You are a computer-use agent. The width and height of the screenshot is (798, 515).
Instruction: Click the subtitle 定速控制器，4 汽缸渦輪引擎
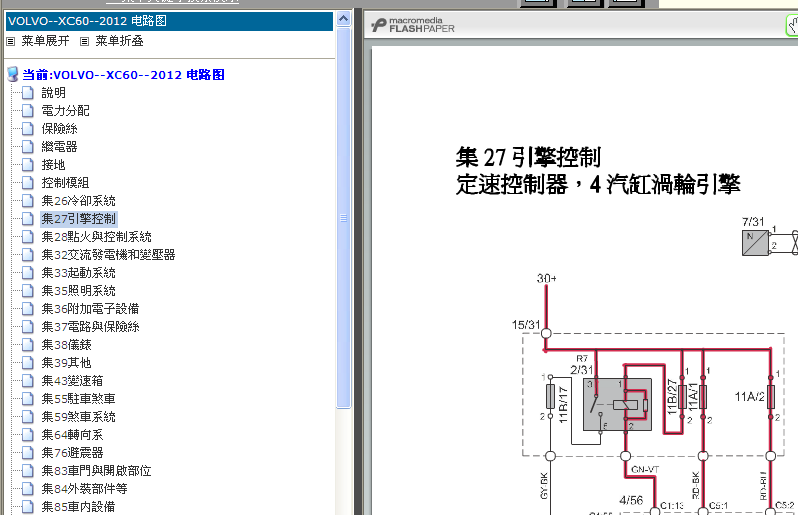(x=598, y=184)
